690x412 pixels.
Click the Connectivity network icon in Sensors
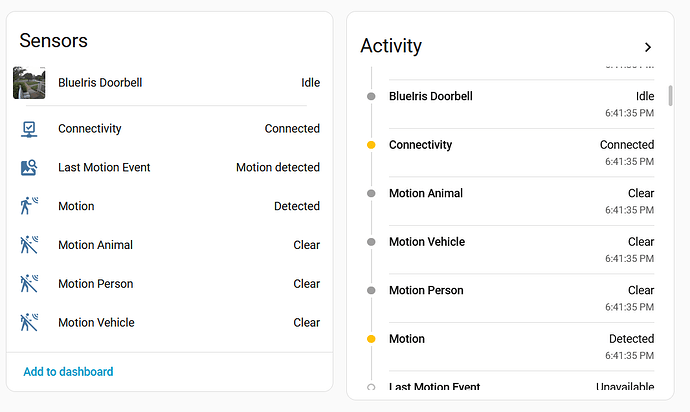[x=29, y=129]
